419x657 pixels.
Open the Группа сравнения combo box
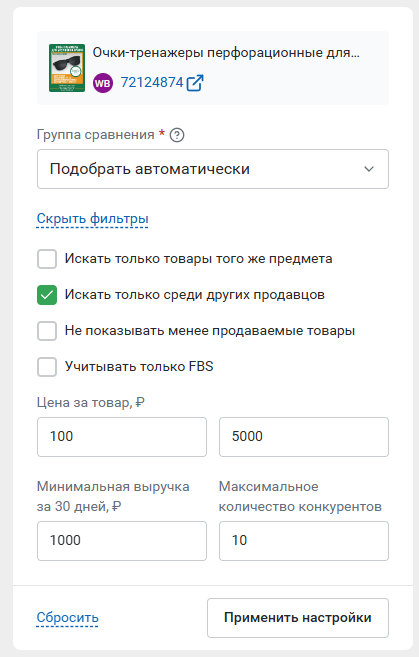tap(213, 169)
